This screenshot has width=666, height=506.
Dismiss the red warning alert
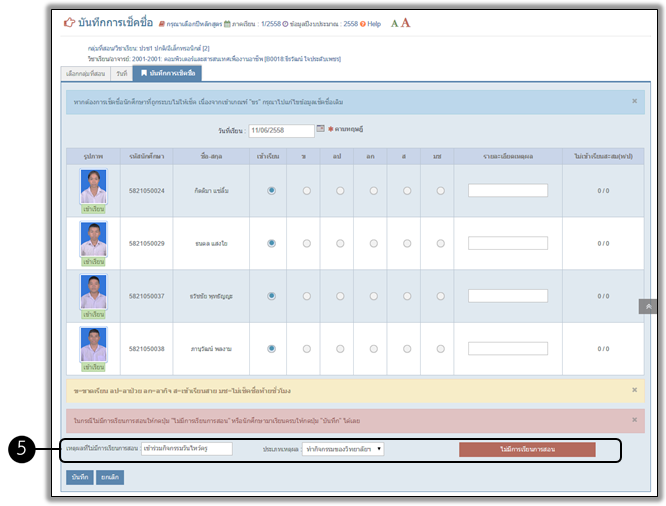[634, 421]
